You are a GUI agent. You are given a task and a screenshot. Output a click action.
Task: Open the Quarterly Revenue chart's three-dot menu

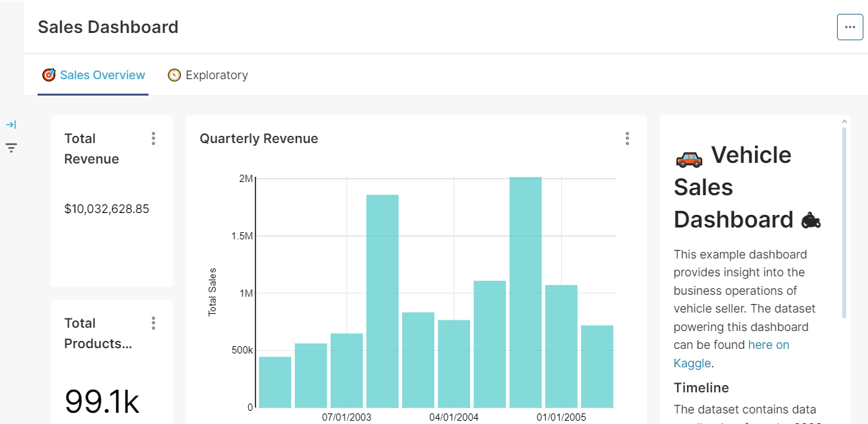tap(627, 138)
